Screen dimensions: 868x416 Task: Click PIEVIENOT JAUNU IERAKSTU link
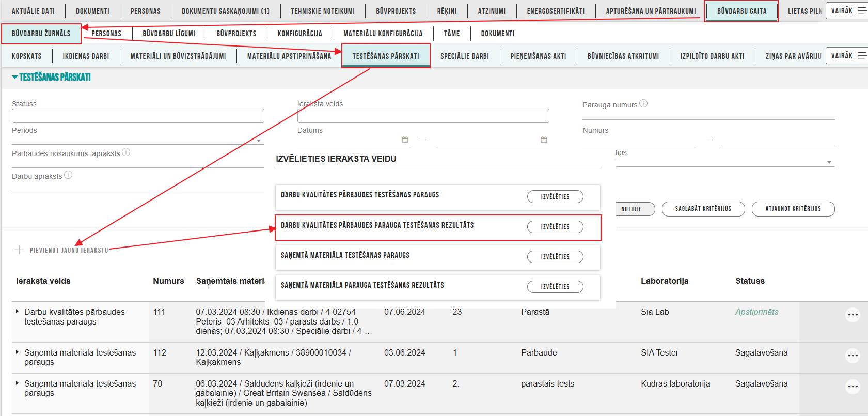point(69,250)
